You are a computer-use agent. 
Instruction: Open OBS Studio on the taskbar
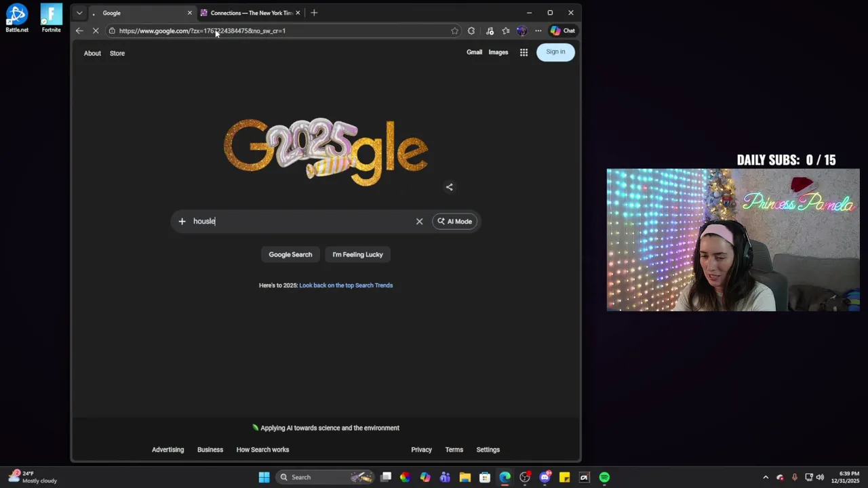pyautogui.click(x=525, y=477)
